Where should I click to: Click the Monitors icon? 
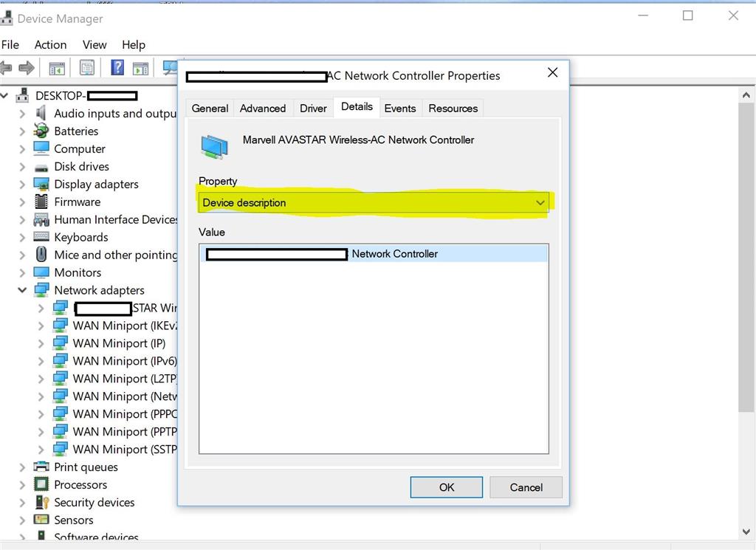click(x=41, y=272)
